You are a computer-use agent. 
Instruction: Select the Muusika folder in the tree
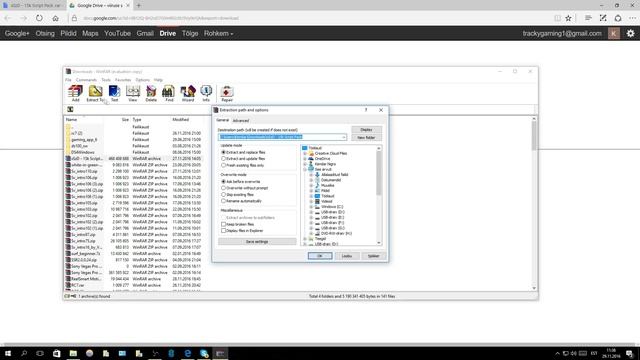pos(327,185)
